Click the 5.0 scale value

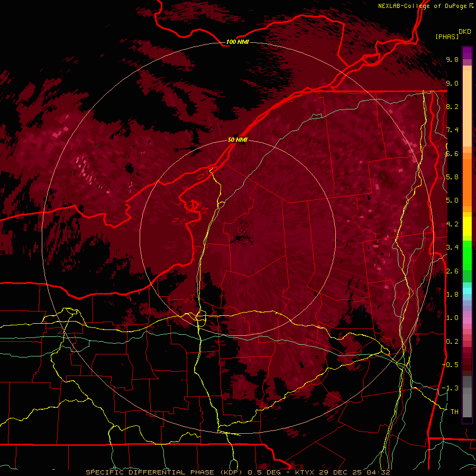click(452, 200)
